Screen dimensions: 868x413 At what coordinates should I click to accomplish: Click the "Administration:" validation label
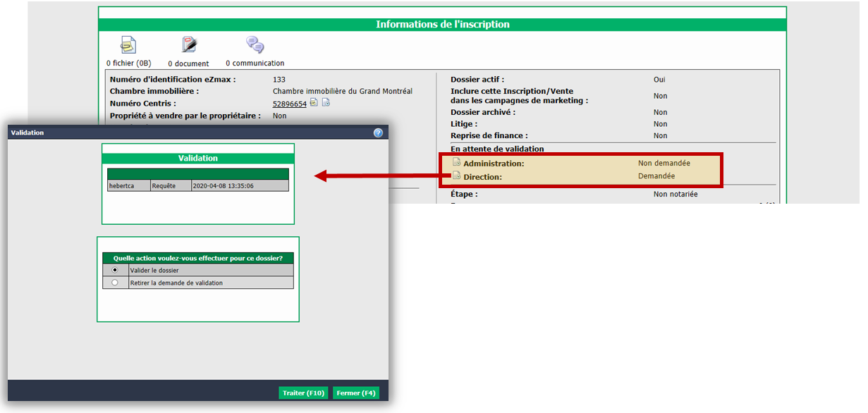[494, 164]
